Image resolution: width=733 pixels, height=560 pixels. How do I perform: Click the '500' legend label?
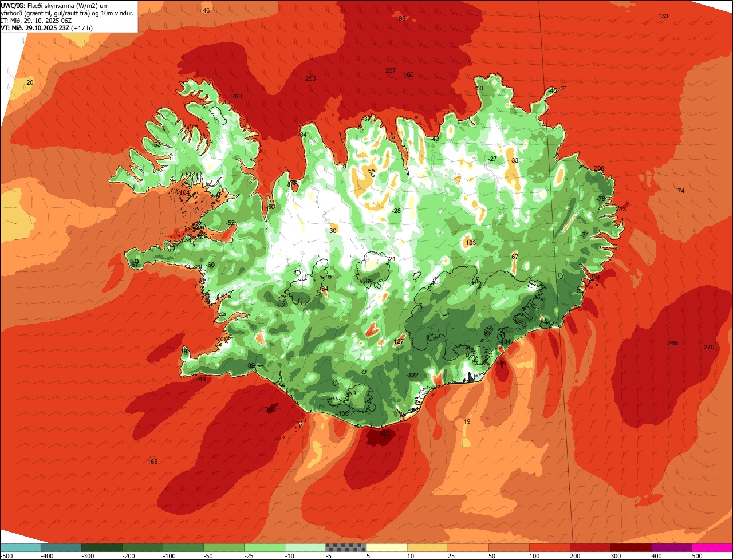pyautogui.click(x=697, y=556)
